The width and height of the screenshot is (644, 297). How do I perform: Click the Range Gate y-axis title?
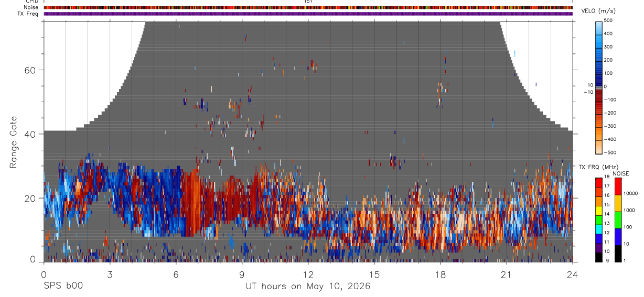pos(13,142)
